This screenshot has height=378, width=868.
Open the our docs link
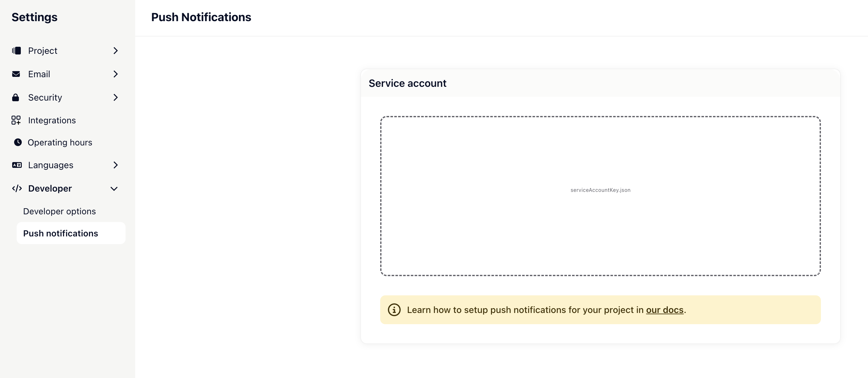click(665, 310)
